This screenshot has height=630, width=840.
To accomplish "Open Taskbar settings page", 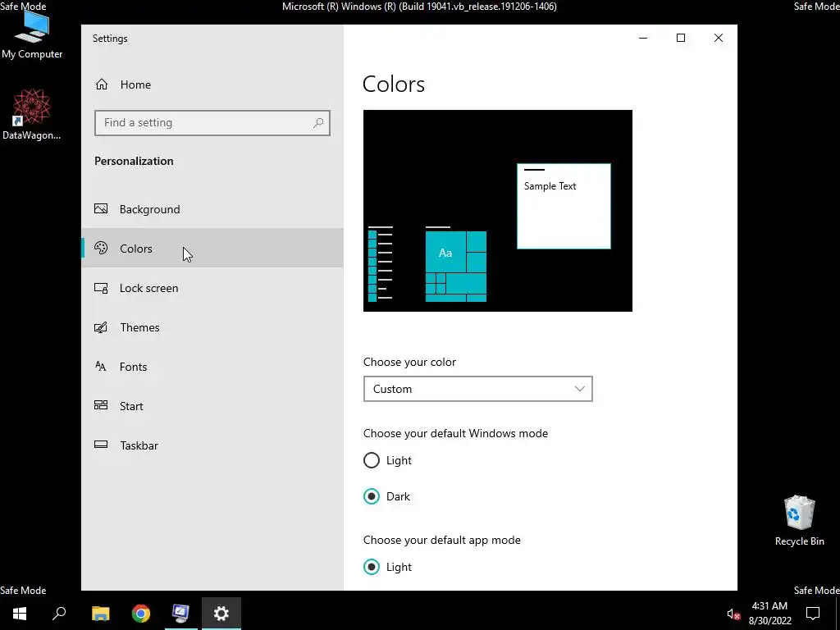I will 212,445.
